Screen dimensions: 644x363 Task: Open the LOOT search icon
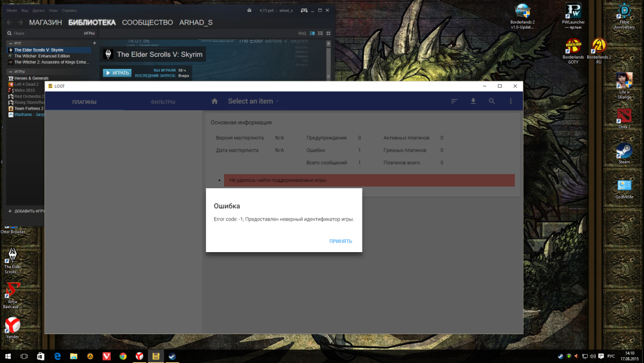[x=491, y=101]
